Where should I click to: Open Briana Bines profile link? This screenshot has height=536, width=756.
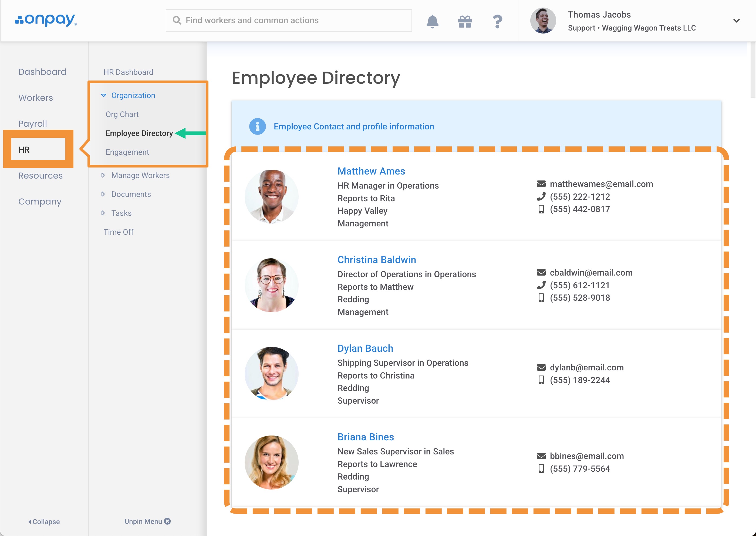(366, 437)
